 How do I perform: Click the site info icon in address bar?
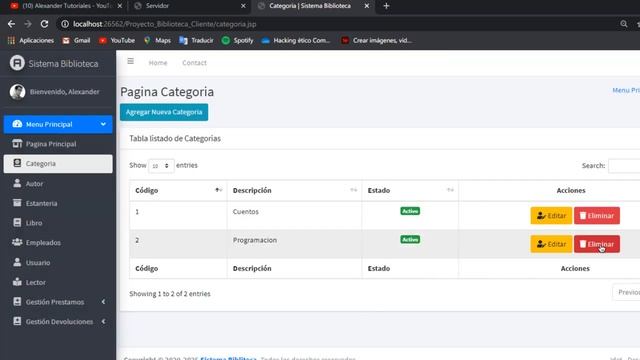click(65, 24)
